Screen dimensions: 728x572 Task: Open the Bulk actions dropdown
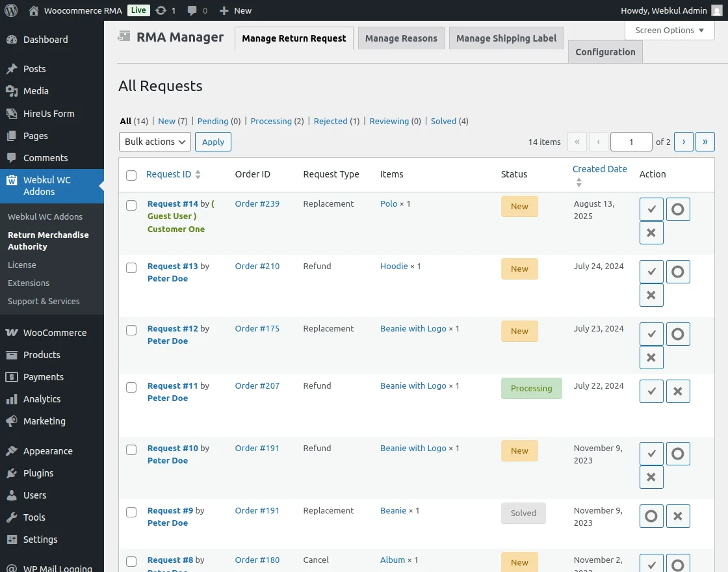[x=154, y=142]
